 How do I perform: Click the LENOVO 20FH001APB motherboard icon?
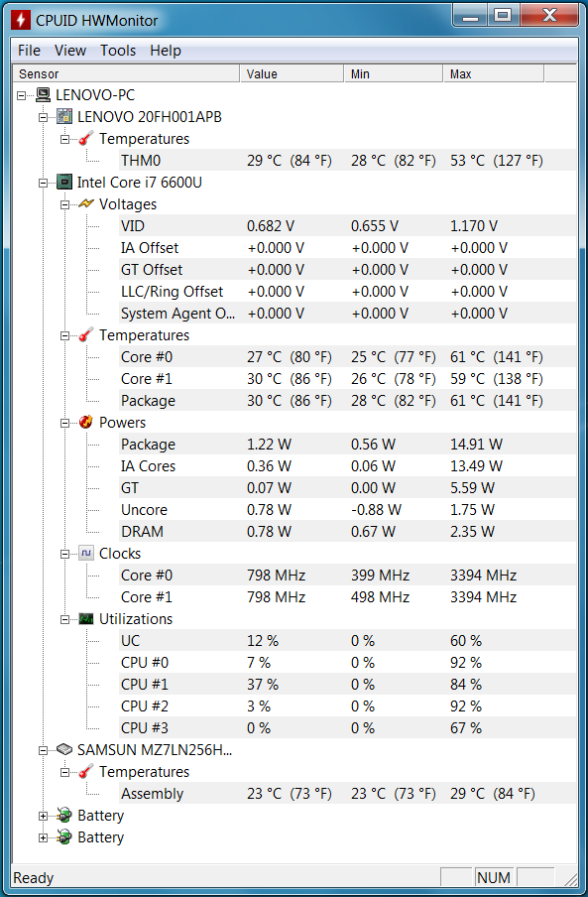(x=64, y=117)
